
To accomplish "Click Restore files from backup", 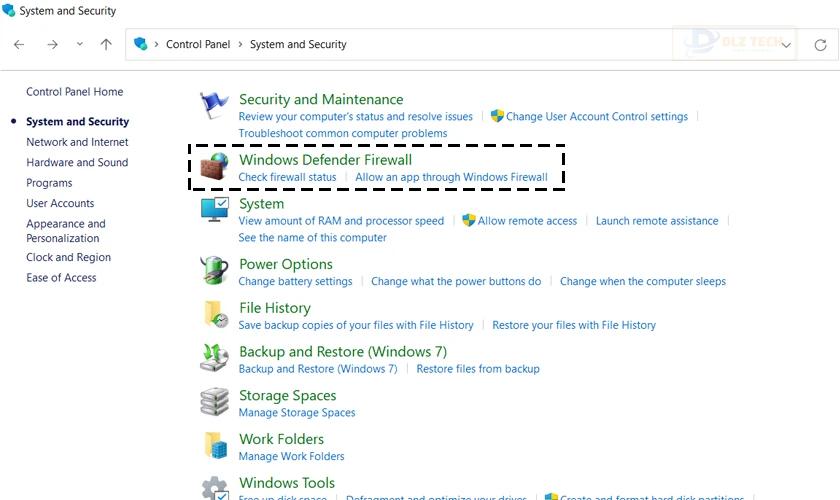I will [478, 369].
